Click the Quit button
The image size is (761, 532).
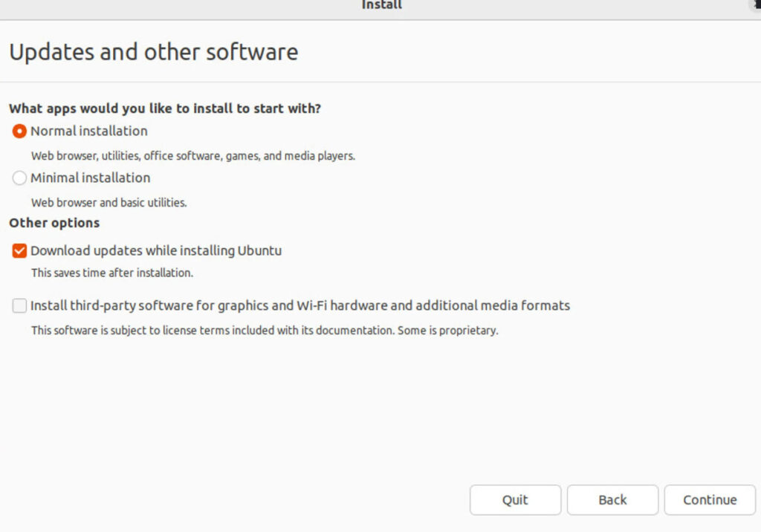[515, 500]
